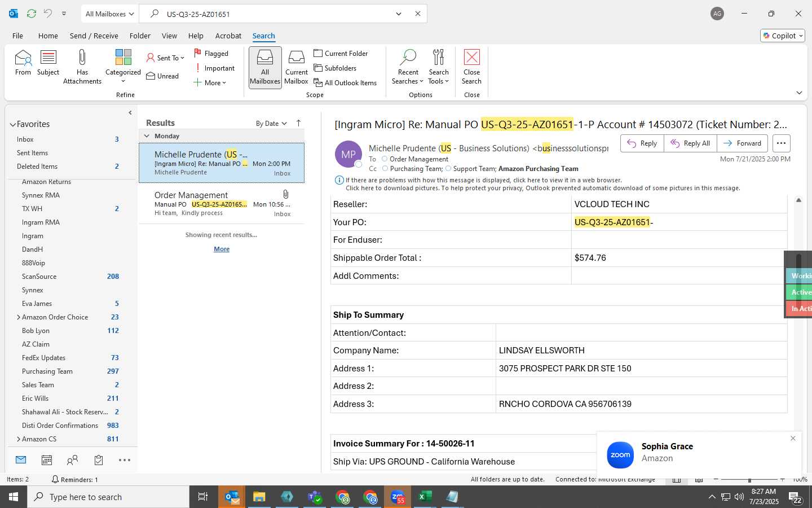The width and height of the screenshot is (812, 508).
Task: Click Send/Receive All Folders sync icon
Action: [32, 14]
